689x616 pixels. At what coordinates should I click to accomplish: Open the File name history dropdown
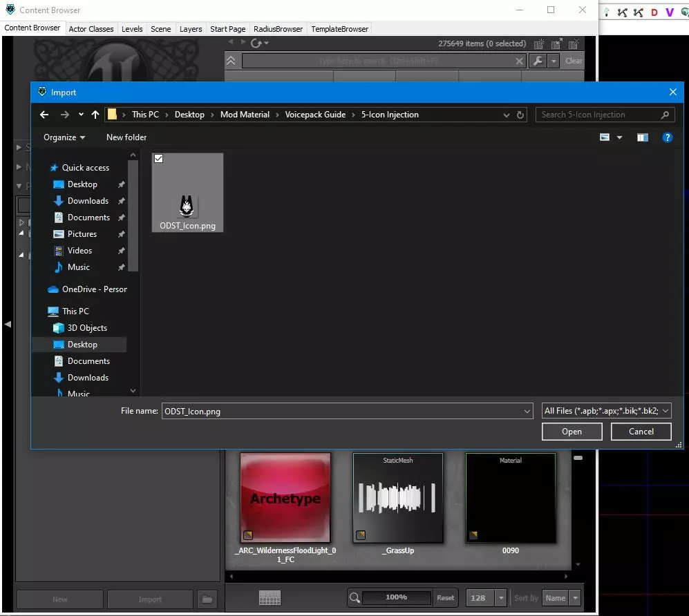tap(527, 411)
